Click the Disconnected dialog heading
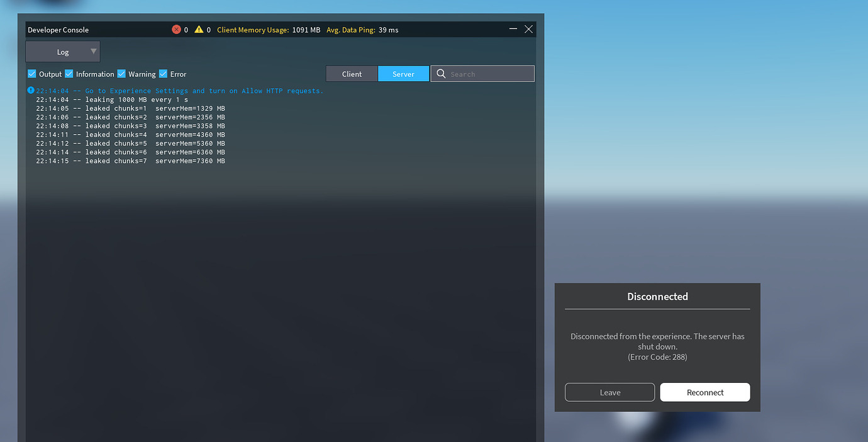 tap(657, 297)
